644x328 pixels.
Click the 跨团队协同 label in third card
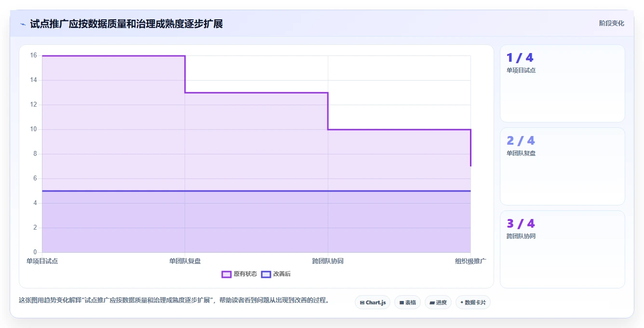point(521,236)
